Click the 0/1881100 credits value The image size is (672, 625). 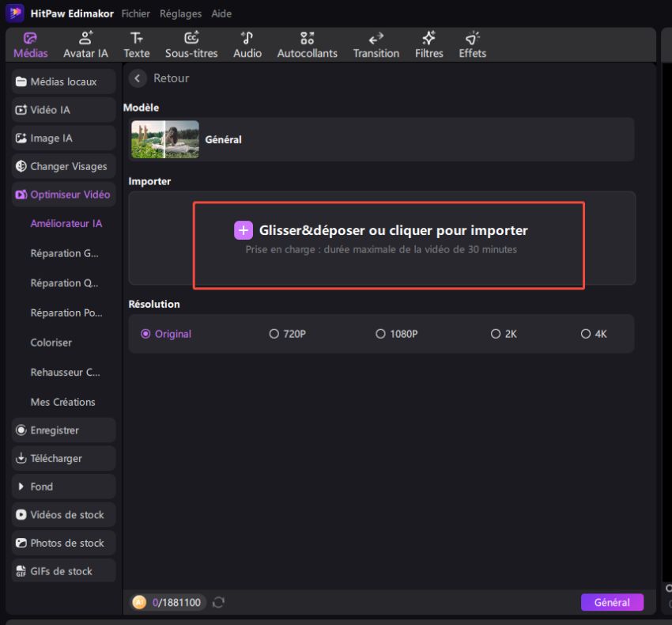click(x=176, y=602)
